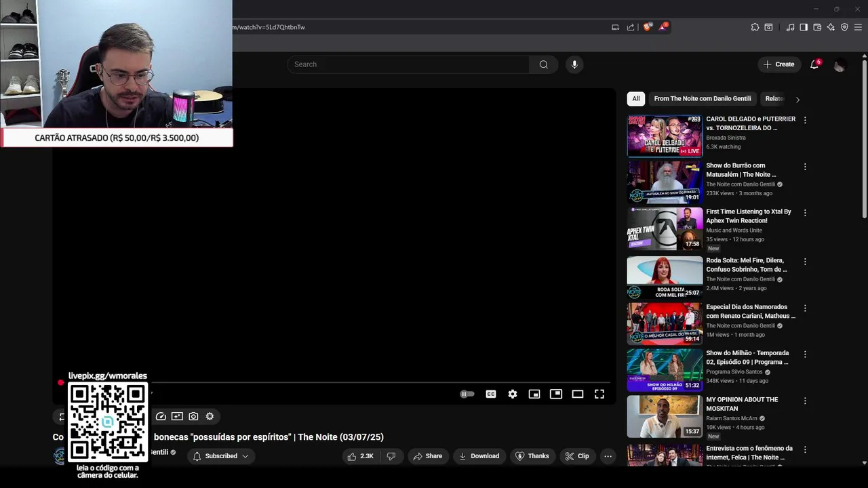The image size is (868, 488).
Task: Click the browser address bar URL
Action: point(269,27)
